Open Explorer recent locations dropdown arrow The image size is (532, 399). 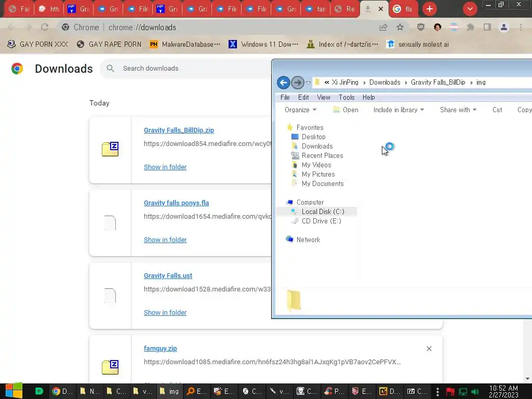(308, 83)
